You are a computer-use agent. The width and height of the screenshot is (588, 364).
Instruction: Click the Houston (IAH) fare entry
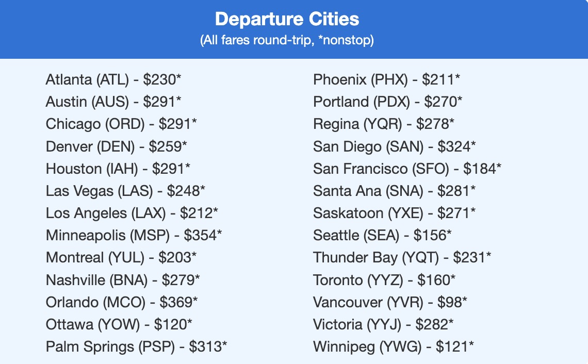tap(118, 169)
